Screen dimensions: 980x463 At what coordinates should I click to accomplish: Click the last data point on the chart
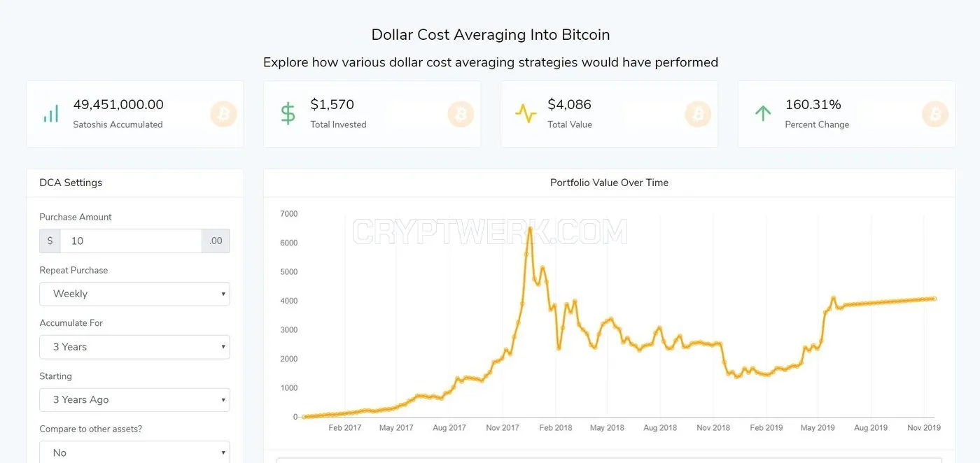[934, 299]
